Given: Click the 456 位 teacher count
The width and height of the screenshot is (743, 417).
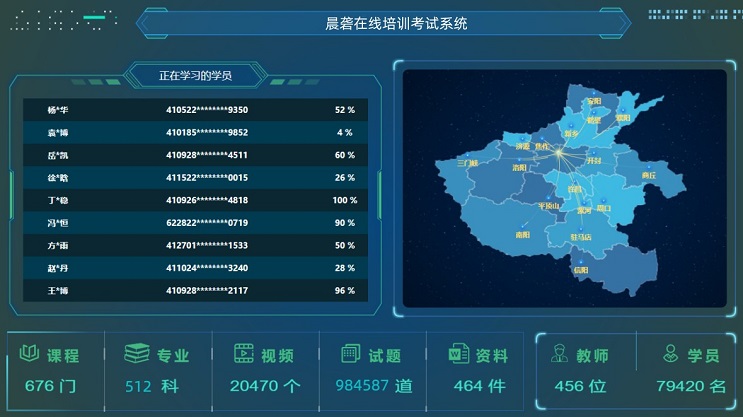Looking at the screenshot, I should tap(580, 386).
